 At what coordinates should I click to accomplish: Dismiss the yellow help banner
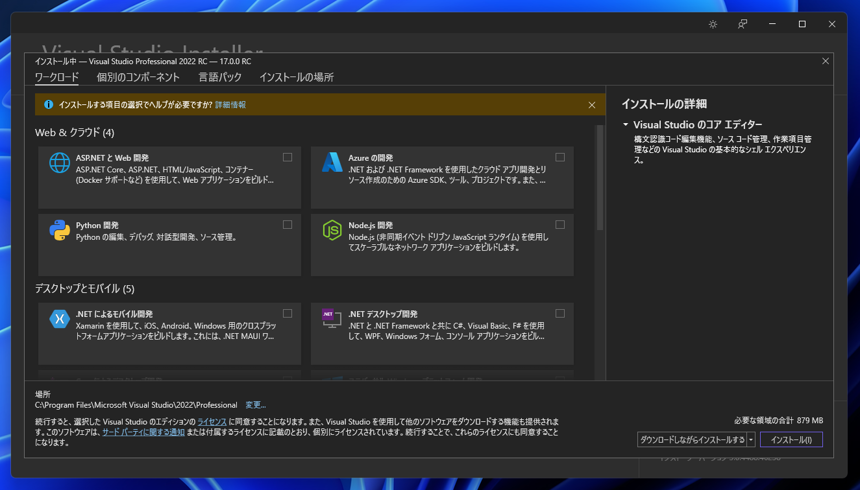coord(592,105)
